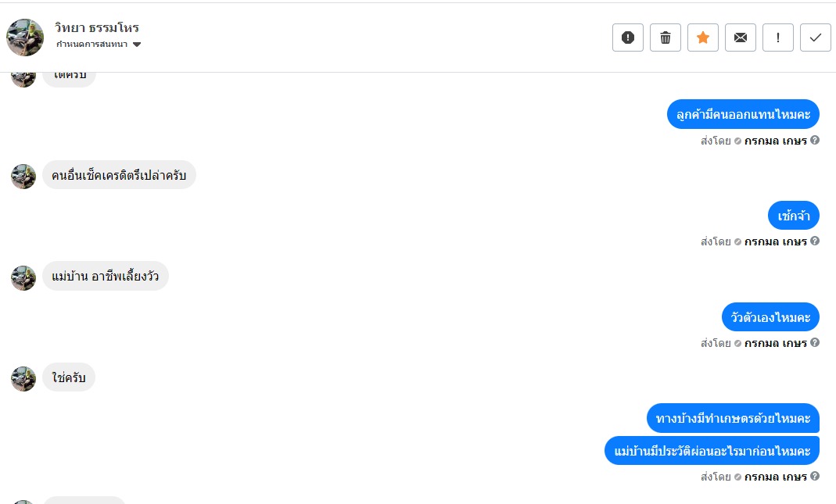836x504 pixels.
Task: Delete conversation using the trash icon
Action: 666,38
